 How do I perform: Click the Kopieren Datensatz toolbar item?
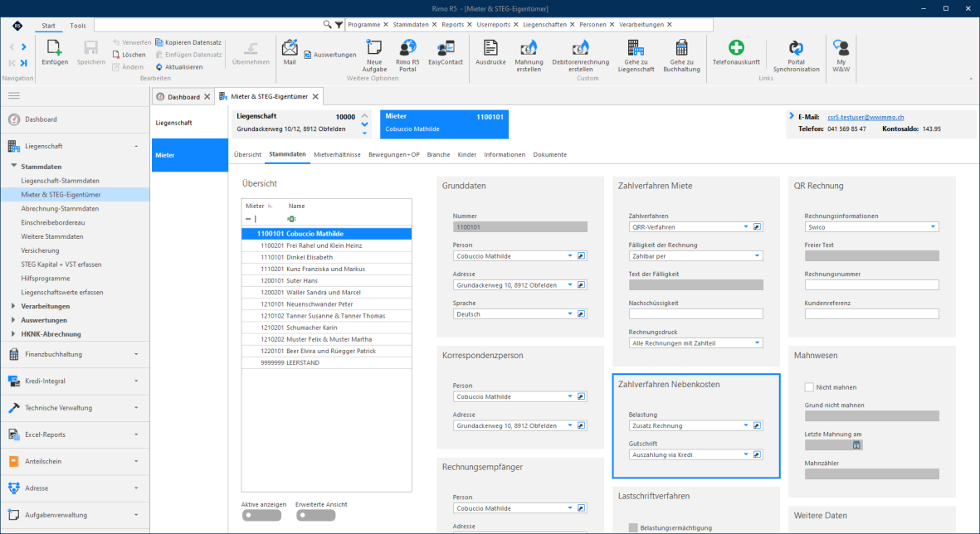(188, 42)
